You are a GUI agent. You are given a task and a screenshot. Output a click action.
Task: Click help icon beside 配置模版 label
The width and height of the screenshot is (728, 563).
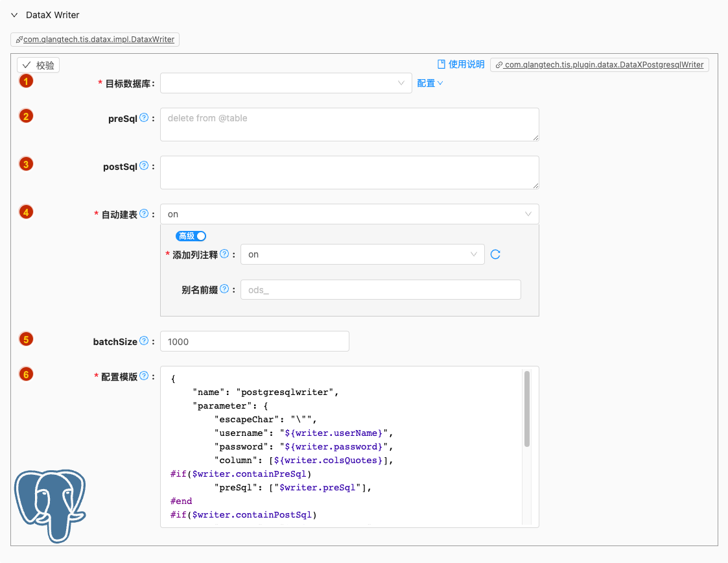point(144,376)
